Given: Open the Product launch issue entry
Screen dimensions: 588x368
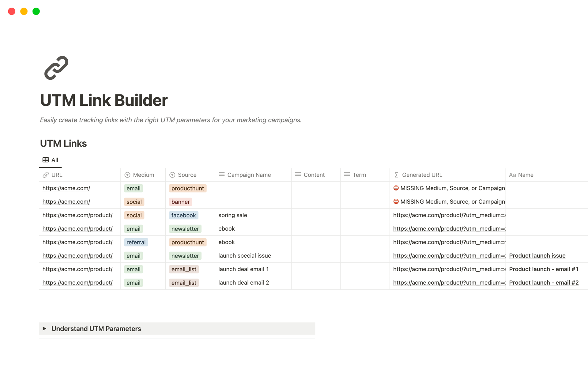Looking at the screenshot, I should tap(537, 255).
